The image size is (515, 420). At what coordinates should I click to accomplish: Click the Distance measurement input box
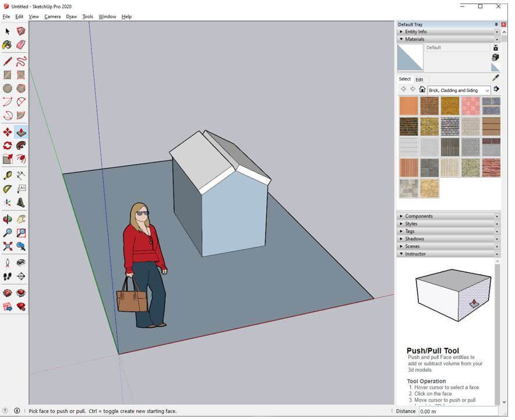458,411
